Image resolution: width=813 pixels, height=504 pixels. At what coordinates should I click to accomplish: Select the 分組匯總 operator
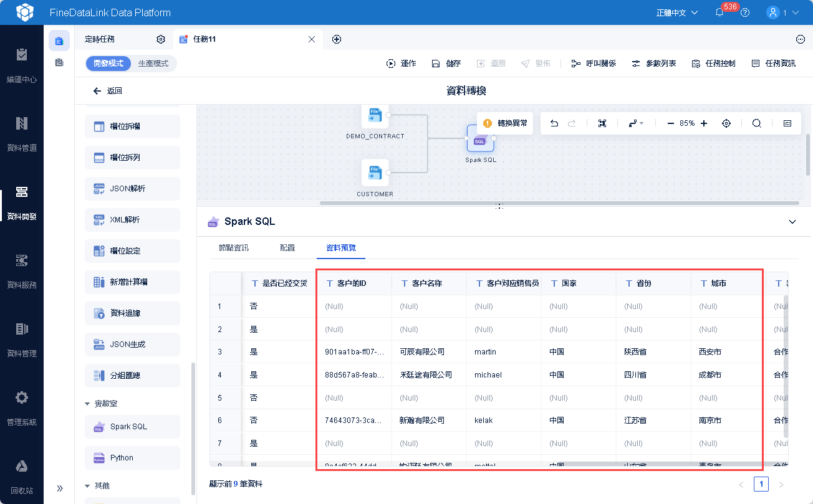tap(132, 376)
